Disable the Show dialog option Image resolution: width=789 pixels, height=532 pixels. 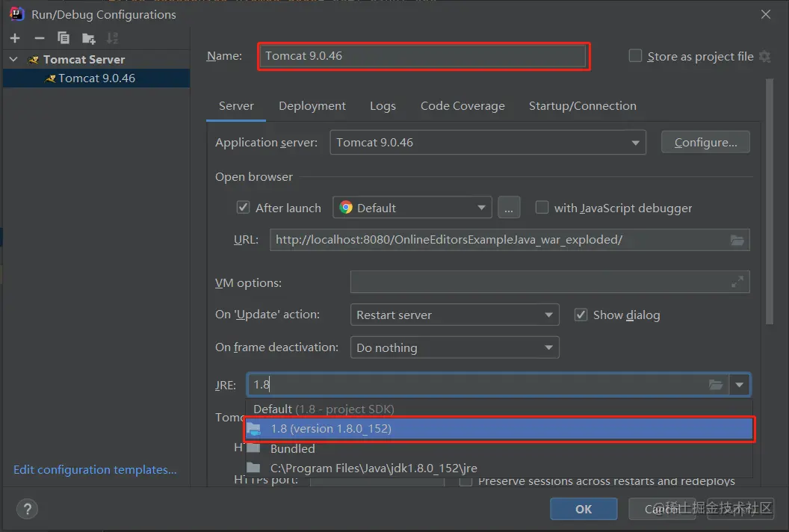[581, 315]
